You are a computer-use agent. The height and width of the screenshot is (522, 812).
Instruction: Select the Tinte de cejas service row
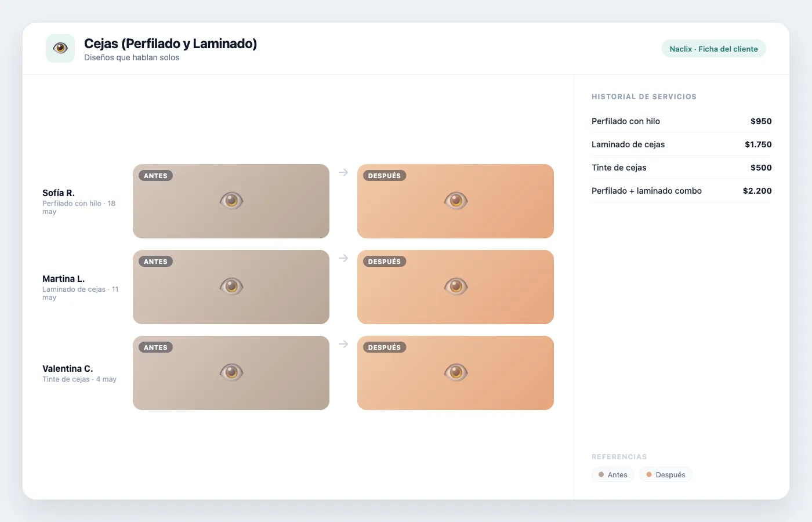tap(681, 168)
